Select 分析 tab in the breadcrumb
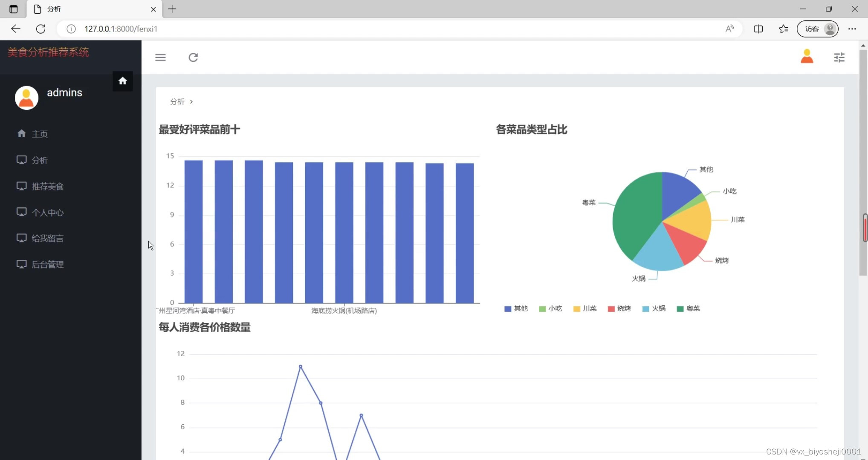This screenshot has height=460, width=868. click(x=177, y=101)
